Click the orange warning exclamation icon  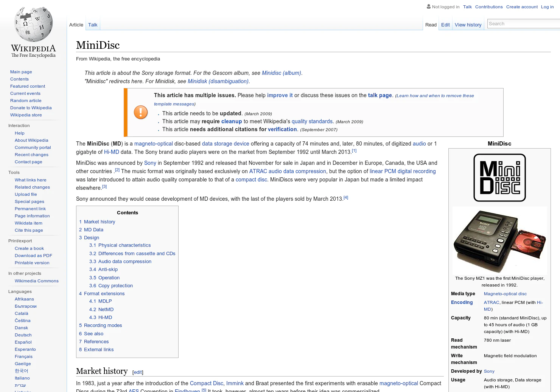[141, 112]
